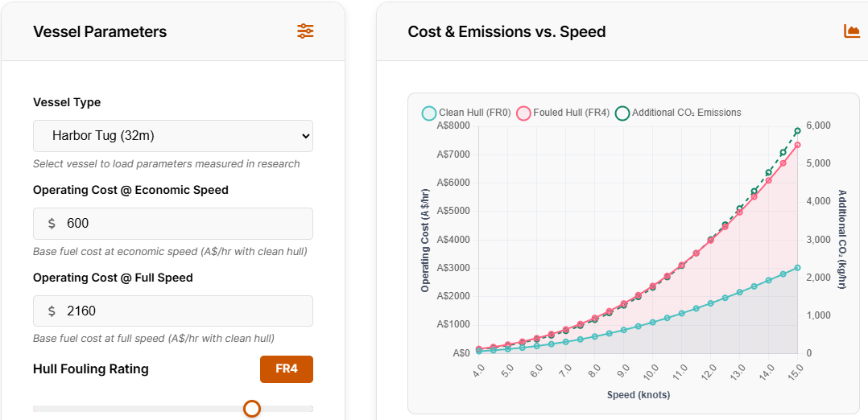This screenshot has width=868, height=420.
Task: Select CO₂ emissions data point at 15.0 knots
Action: pos(797,130)
